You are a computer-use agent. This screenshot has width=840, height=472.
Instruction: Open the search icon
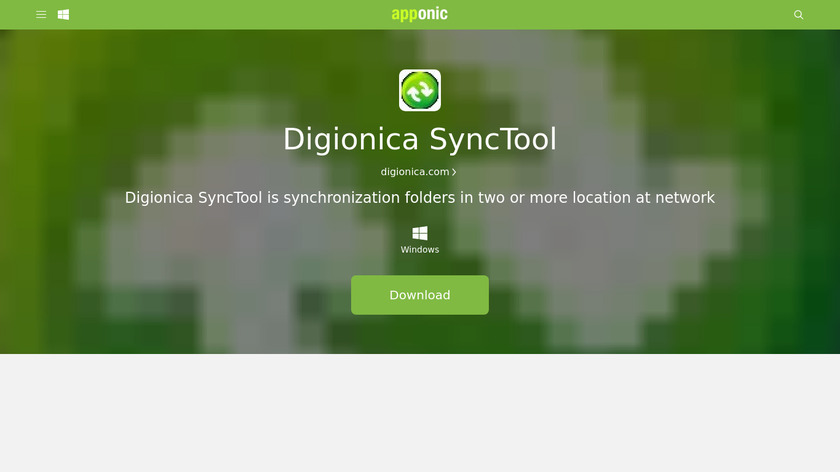pos(798,14)
